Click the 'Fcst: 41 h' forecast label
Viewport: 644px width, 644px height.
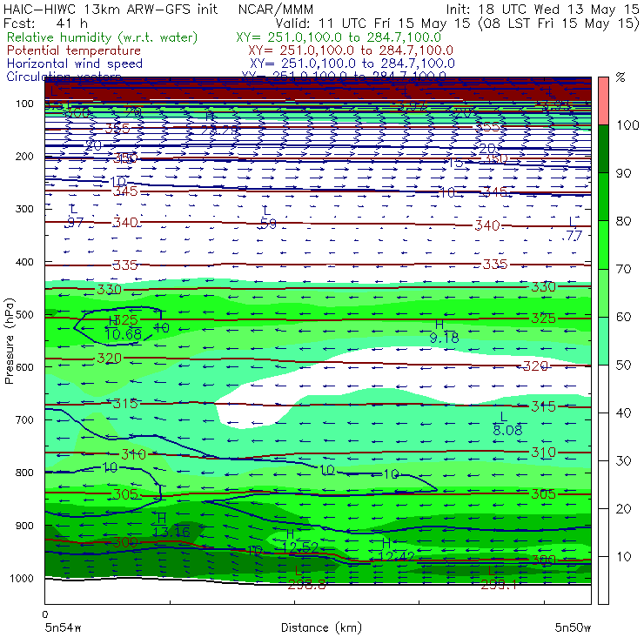[x=45, y=23]
